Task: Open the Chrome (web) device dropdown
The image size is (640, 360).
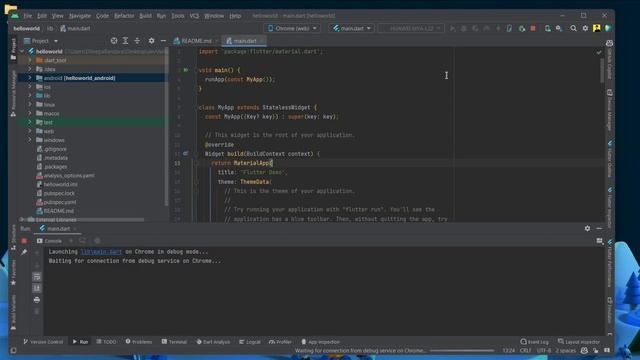Action: point(292,29)
